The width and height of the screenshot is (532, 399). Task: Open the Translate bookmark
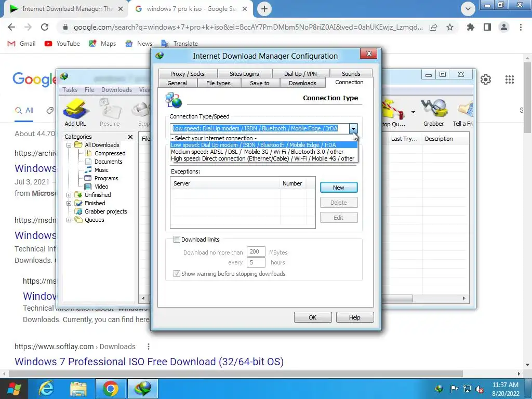coord(179,44)
